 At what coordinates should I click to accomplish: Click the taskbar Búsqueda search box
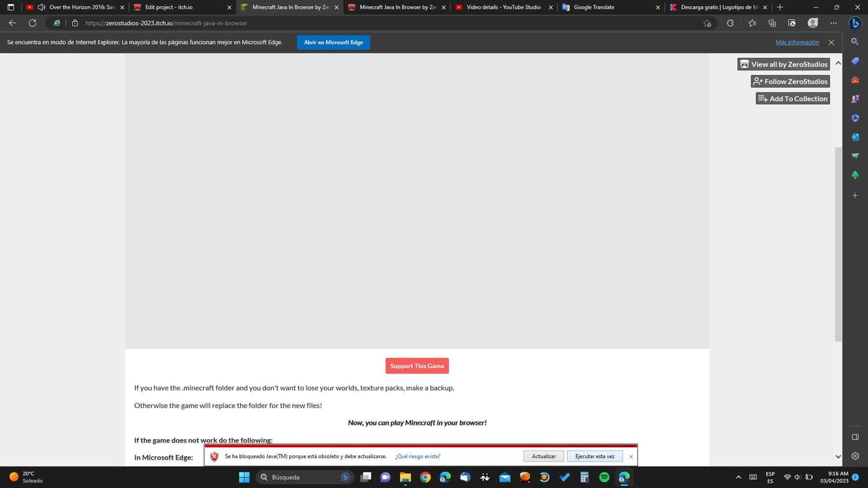coord(305,477)
